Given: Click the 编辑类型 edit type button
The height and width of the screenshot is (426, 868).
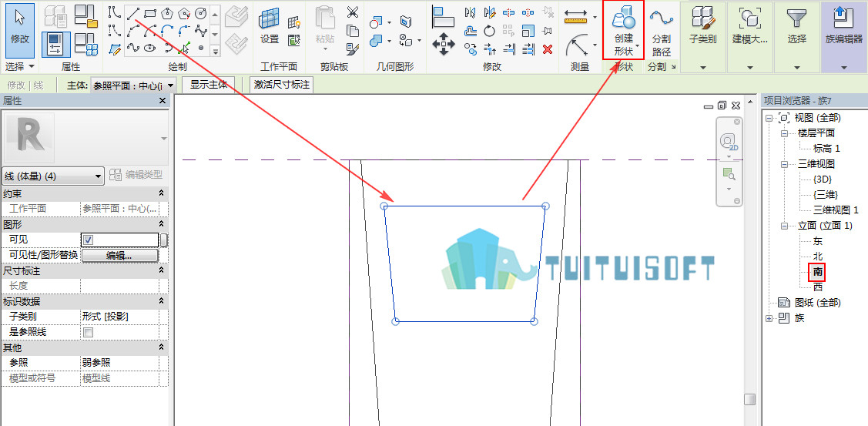Looking at the screenshot, I should [136, 175].
